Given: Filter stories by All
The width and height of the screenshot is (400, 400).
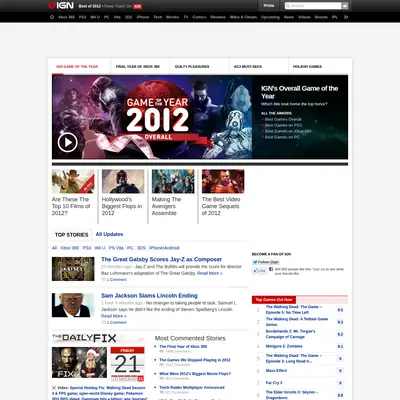Looking at the screenshot, I should 54,248.
